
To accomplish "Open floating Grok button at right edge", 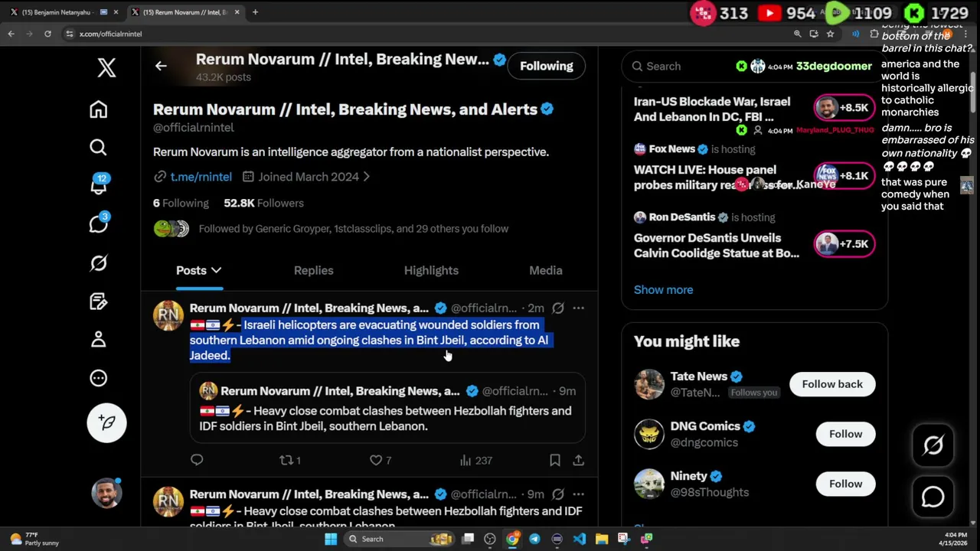I will coord(933,445).
